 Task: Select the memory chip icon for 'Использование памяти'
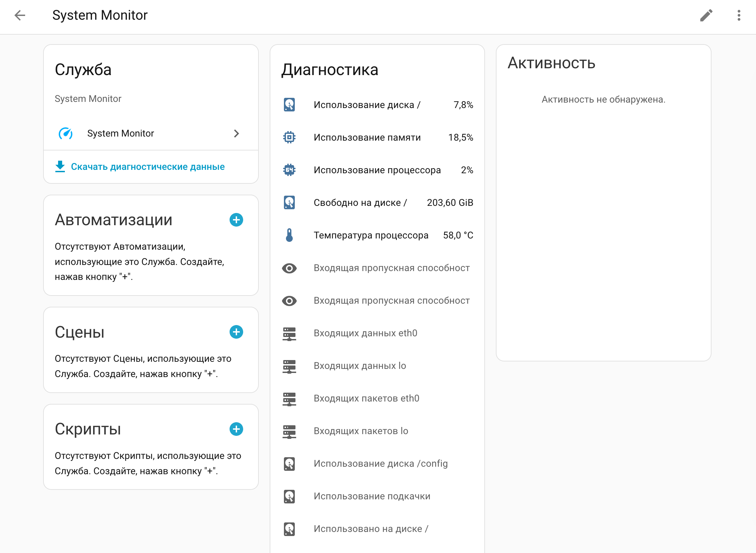point(289,138)
